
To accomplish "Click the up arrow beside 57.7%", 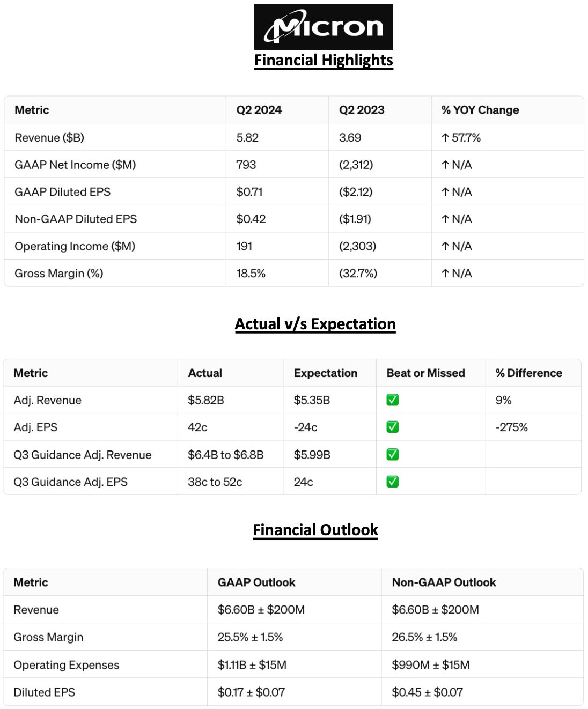I will tap(445, 138).
